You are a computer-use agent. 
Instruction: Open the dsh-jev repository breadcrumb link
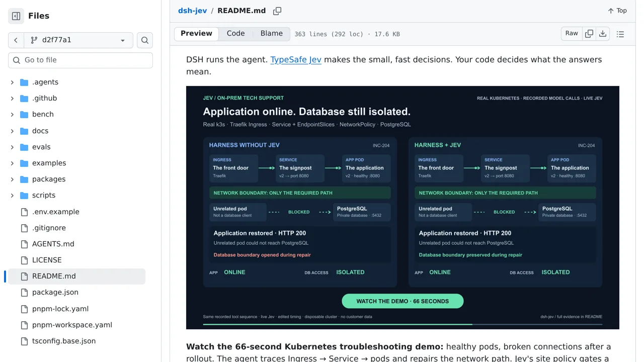pos(192,11)
